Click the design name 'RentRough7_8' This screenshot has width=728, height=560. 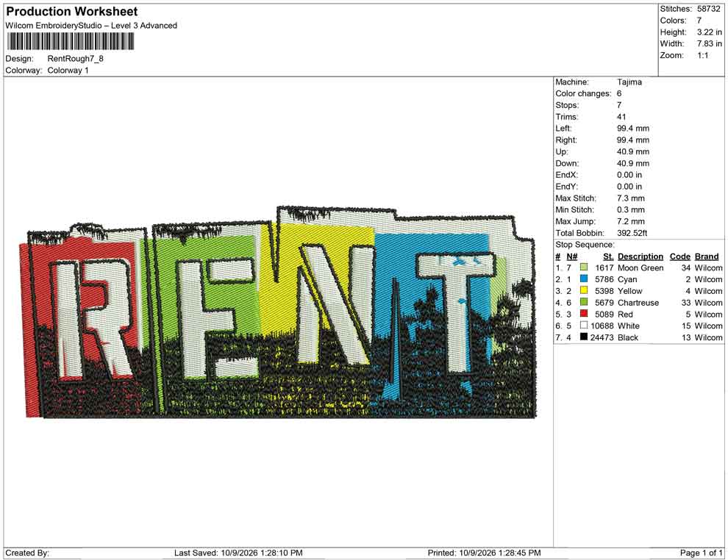click(75, 59)
